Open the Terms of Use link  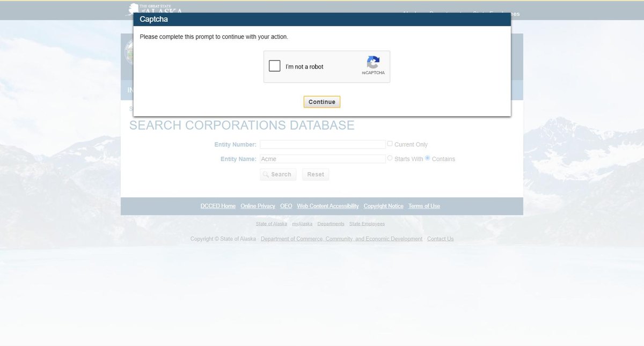pyautogui.click(x=424, y=206)
